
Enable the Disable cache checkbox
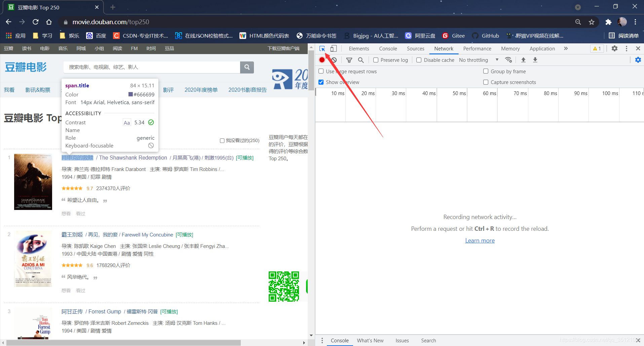tap(419, 60)
